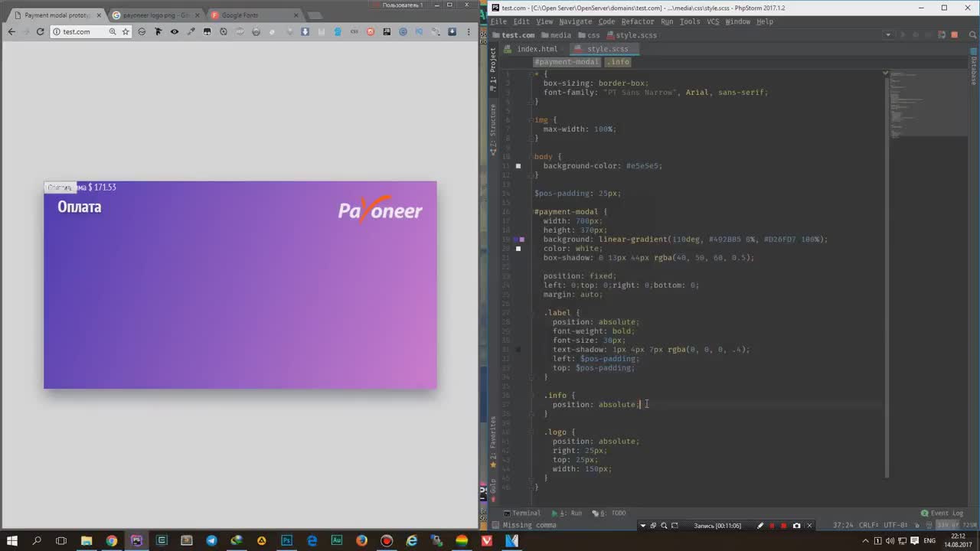Close the Google Fonts tab
The height and width of the screenshot is (551, 980).
pos(298,15)
